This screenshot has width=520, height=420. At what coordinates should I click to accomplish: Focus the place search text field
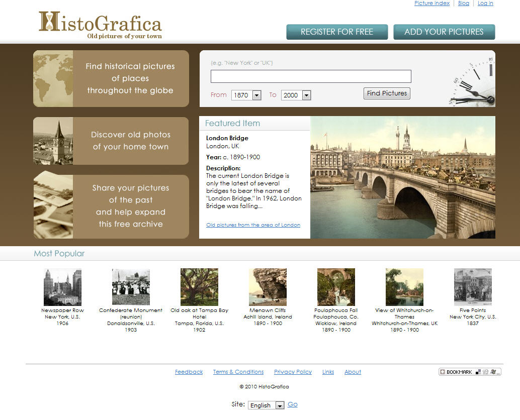coord(311,76)
